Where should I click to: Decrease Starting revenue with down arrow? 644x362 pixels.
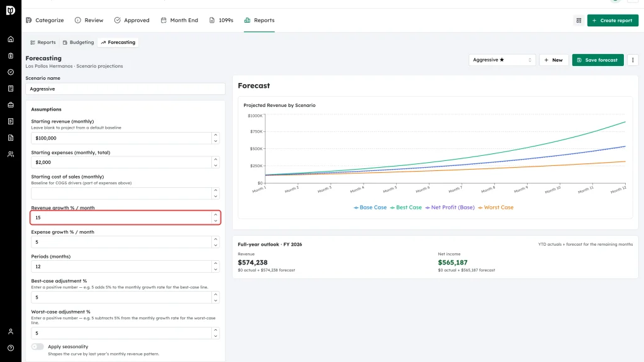[216, 141]
